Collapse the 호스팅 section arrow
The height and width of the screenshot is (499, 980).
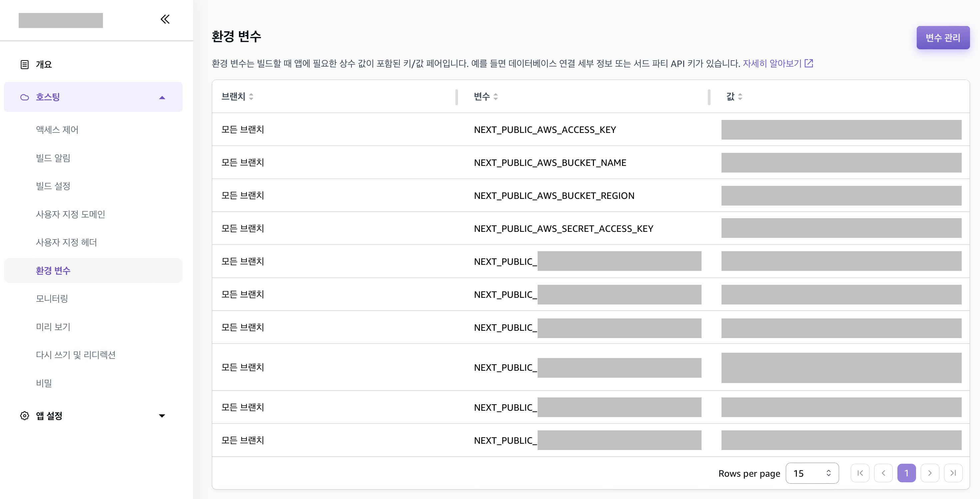[x=162, y=98]
